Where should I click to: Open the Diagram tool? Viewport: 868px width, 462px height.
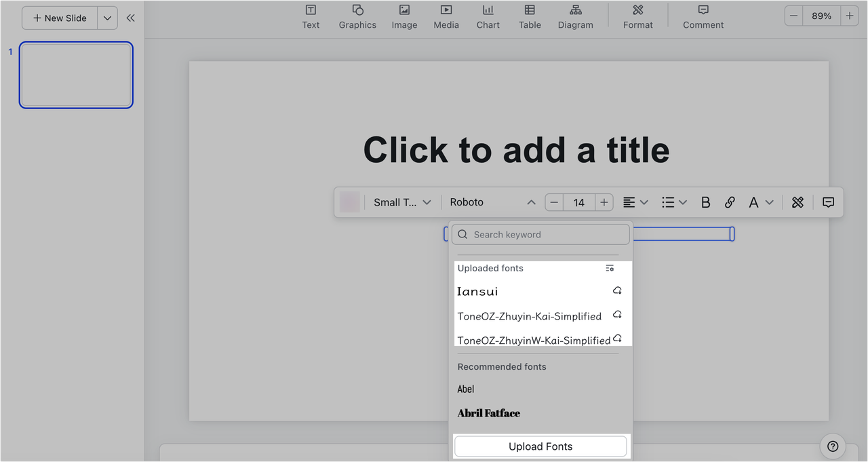coord(576,17)
